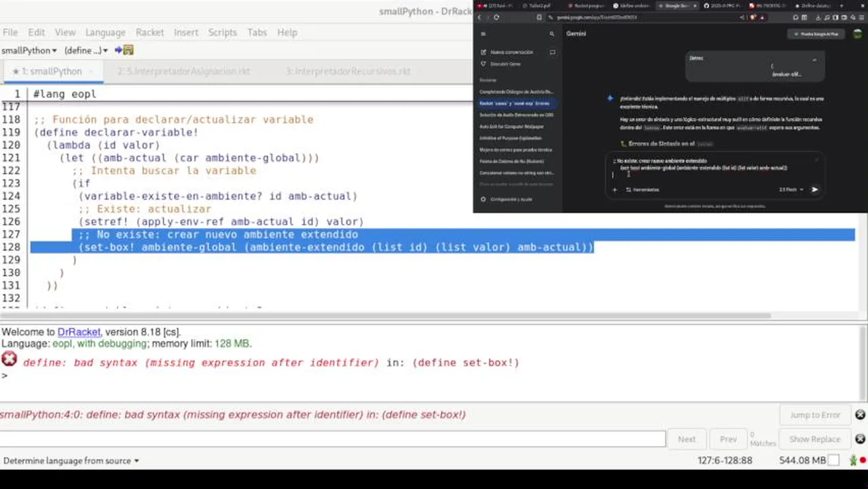Click the red error icon in interactions
Viewport: 868px width, 489px height.
10,360
